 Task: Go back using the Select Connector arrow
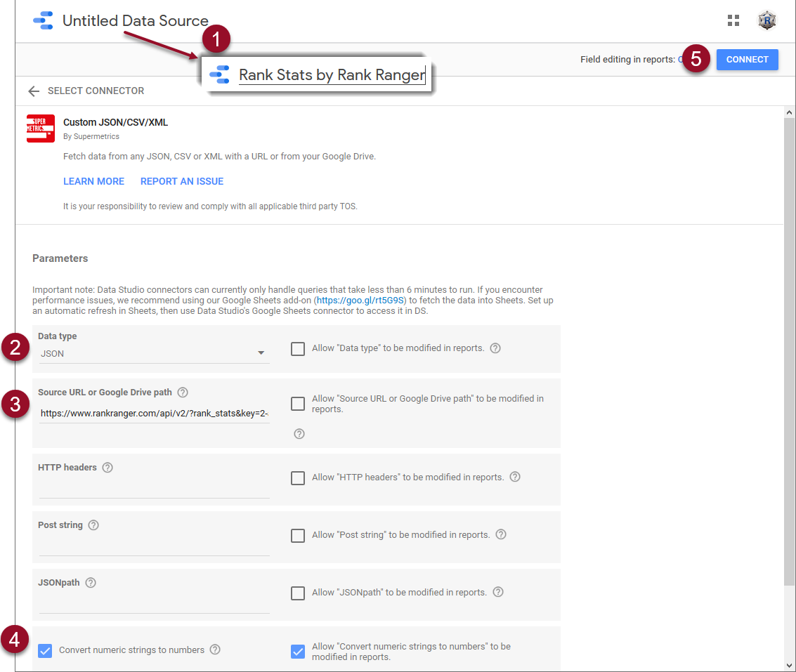click(x=34, y=91)
